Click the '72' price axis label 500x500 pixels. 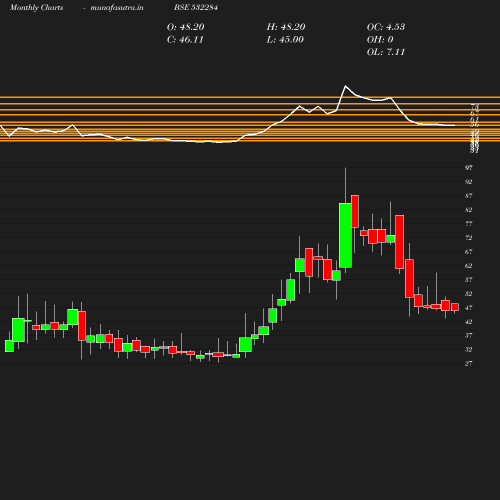point(469,238)
